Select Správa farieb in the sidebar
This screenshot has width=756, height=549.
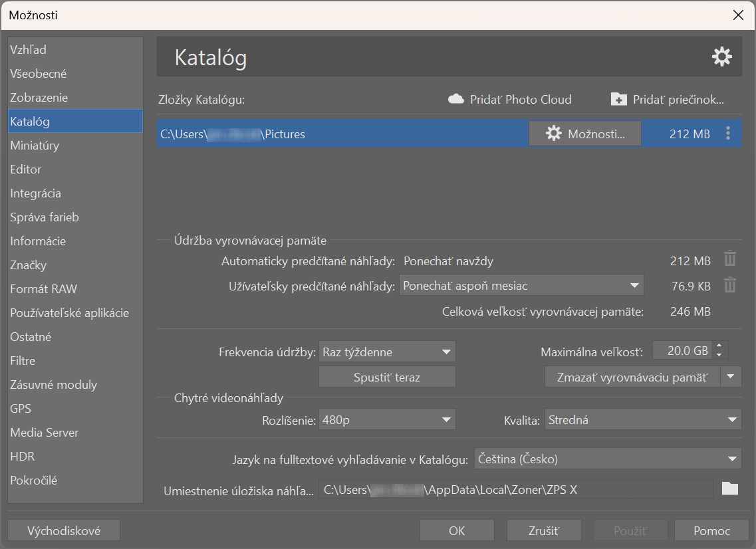pos(75,217)
